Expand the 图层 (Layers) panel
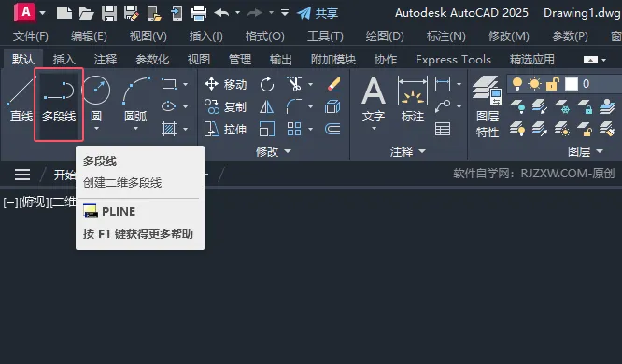The height and width of the screenshot is (364, 622). 586,151
